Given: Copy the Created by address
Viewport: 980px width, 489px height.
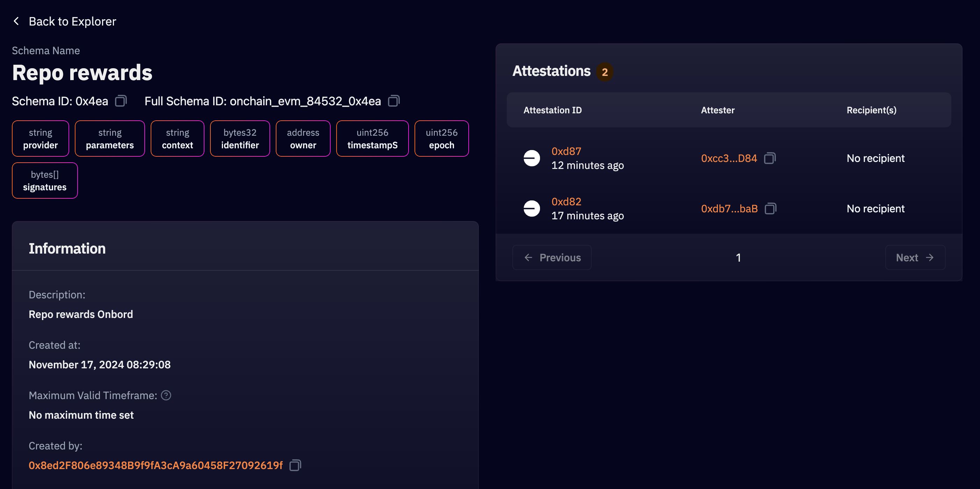Looking at the screenshot, I should click(x=295, y=465).
